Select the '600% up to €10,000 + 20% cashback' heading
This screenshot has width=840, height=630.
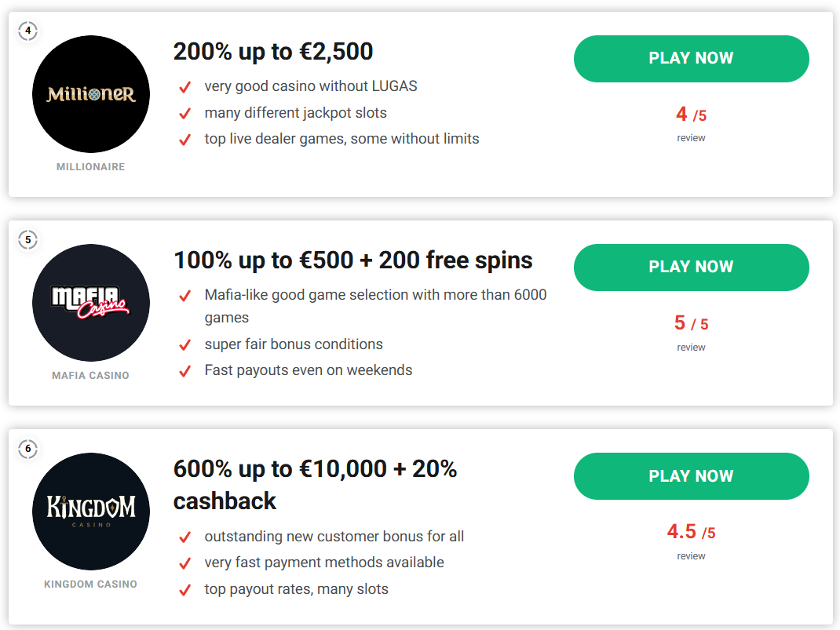pos(315,485)
